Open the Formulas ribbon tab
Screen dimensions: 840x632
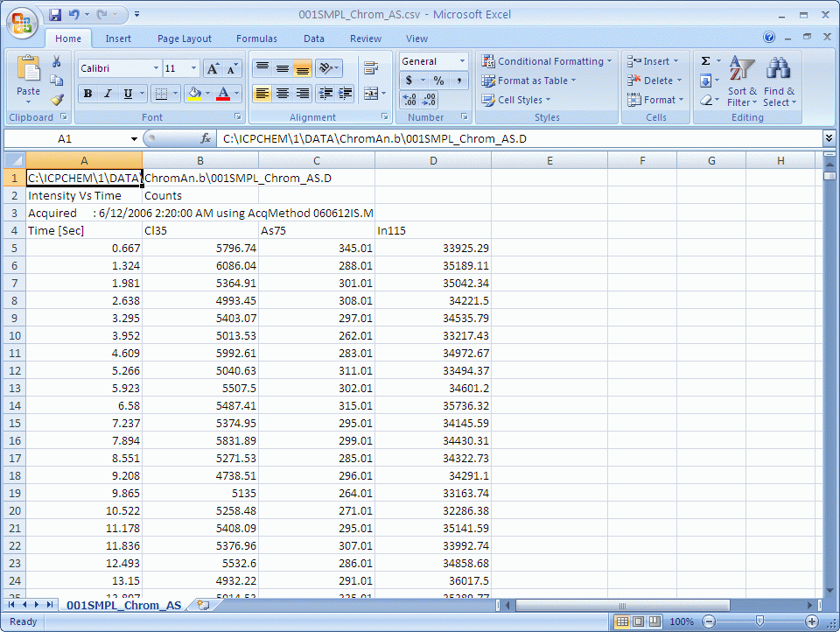pos(256,39)
